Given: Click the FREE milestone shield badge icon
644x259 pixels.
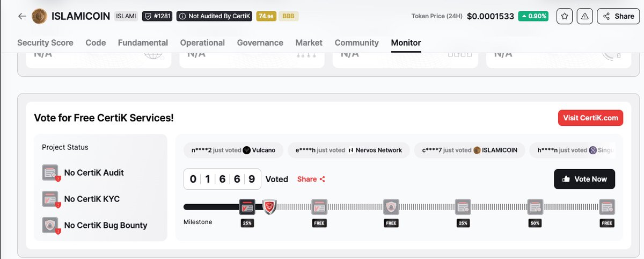Looking at the screenshot, I should tap(391, 207).
